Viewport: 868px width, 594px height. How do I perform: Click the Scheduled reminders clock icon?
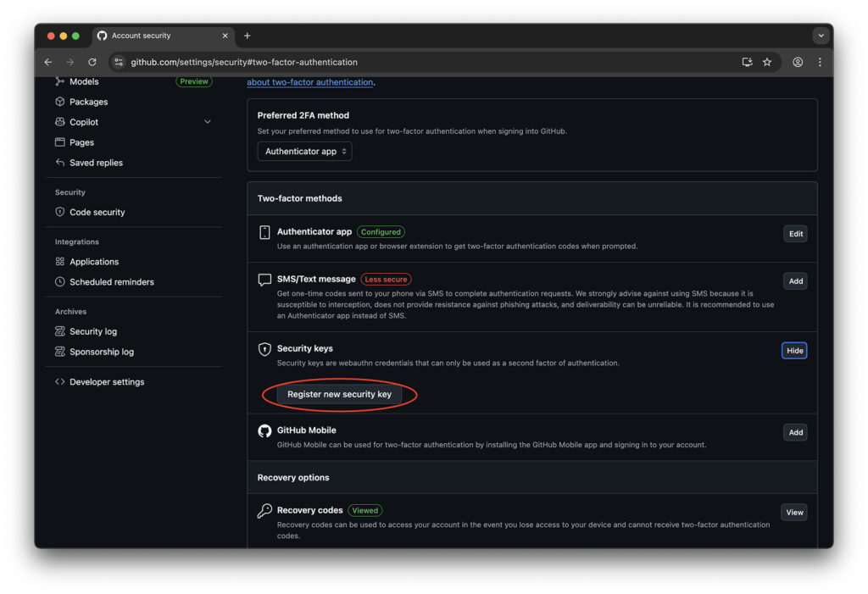(60, 281)
